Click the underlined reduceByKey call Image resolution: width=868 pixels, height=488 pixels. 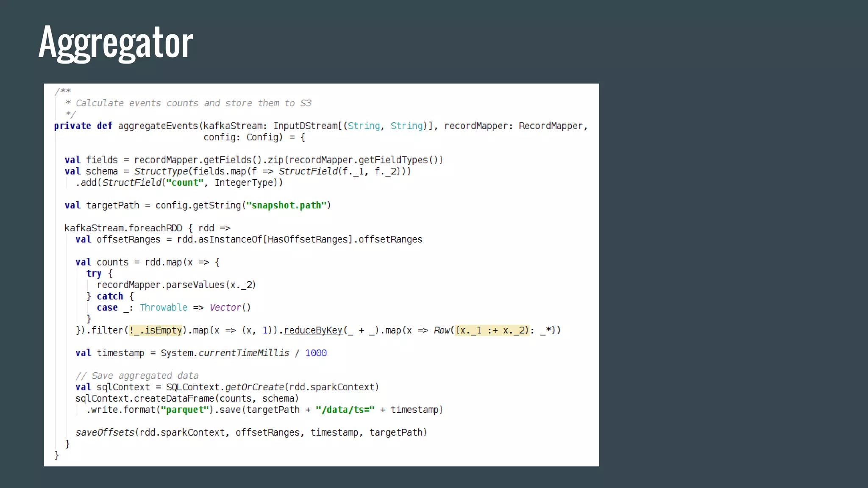313,330
